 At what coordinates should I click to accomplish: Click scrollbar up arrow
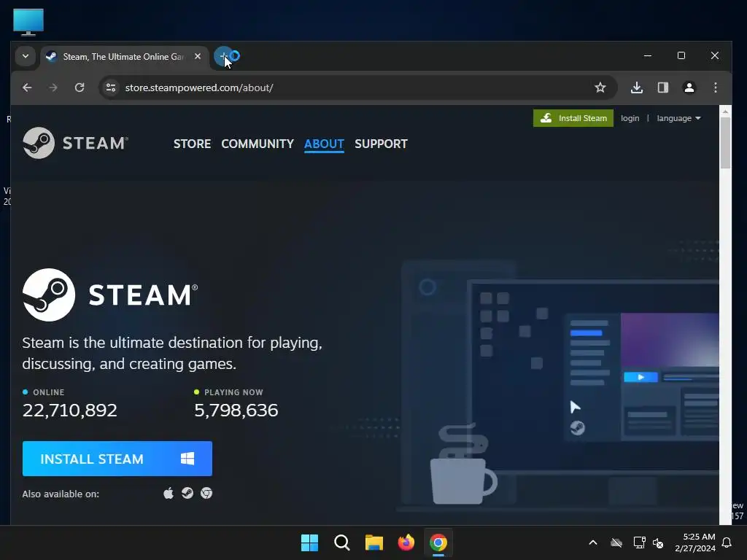click(725, 112)
